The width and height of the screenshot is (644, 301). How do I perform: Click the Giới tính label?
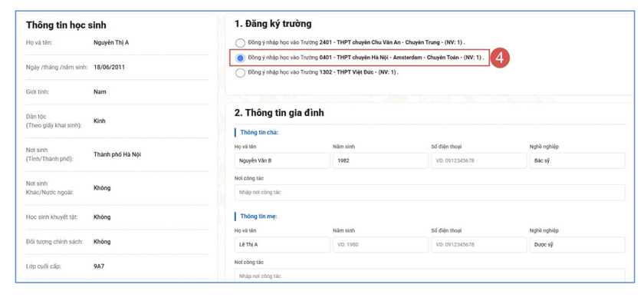coord(38,91)
